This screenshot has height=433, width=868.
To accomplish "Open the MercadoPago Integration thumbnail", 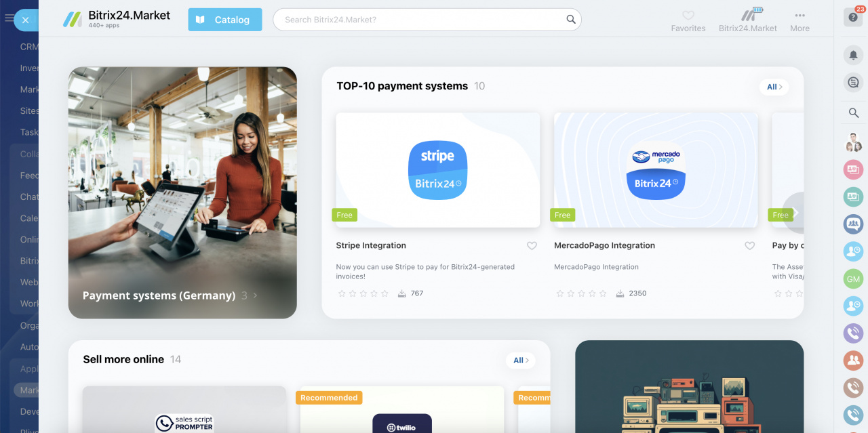I will (656, 169).
